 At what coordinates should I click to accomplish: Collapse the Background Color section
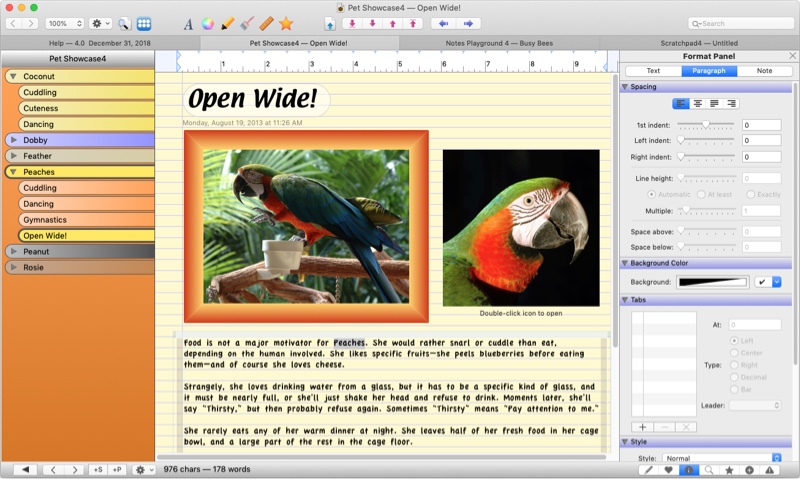624,263
